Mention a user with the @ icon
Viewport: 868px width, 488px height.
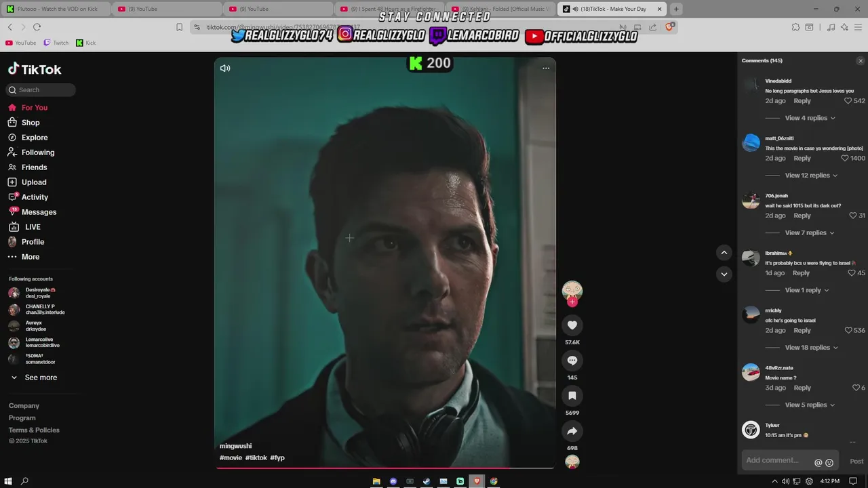click(818, 463)
